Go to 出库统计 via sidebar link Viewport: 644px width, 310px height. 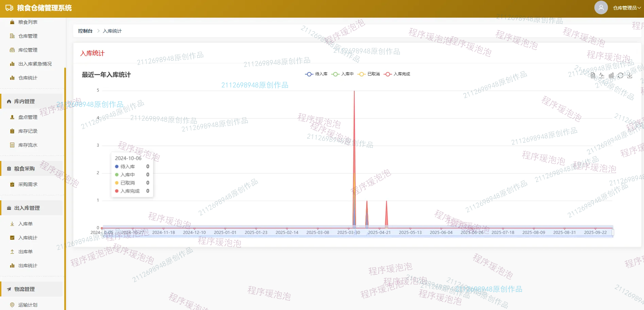point(28,266)
